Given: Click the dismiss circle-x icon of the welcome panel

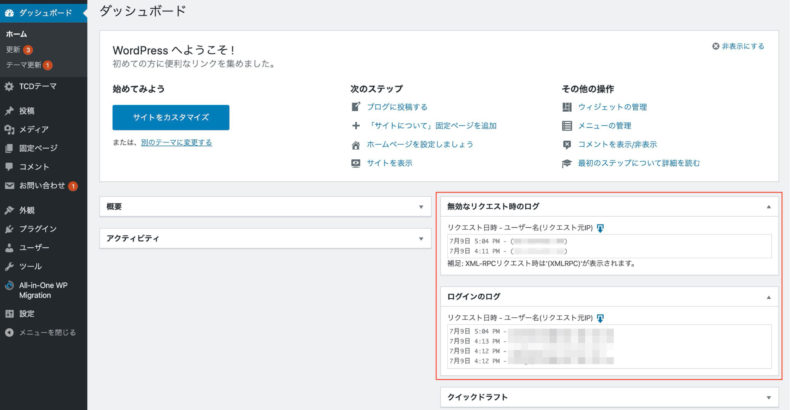Looking at the screenshot, I should [x=715, y=46].
